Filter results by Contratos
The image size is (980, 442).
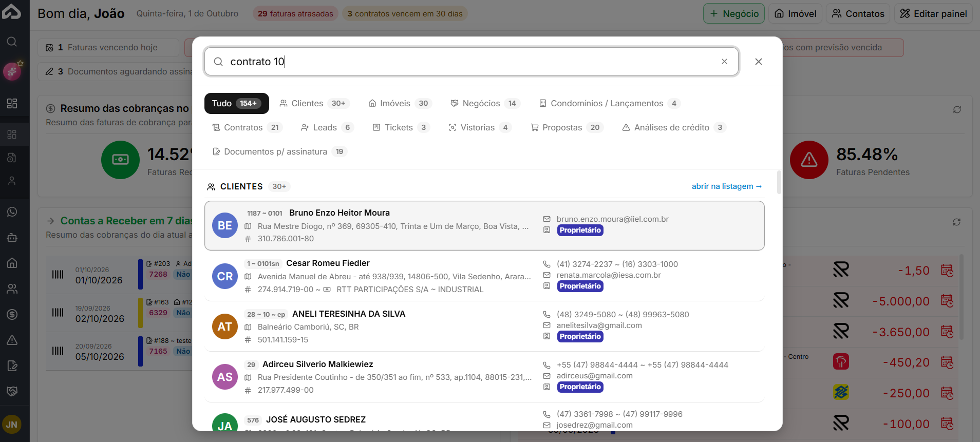point(248,127)
